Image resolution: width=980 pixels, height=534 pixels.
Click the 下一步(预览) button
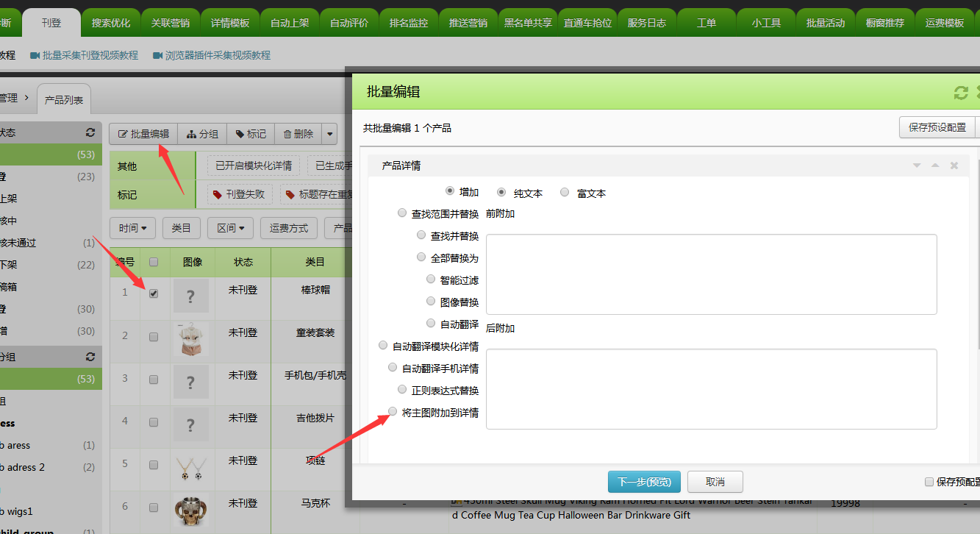tap(644, 482)
